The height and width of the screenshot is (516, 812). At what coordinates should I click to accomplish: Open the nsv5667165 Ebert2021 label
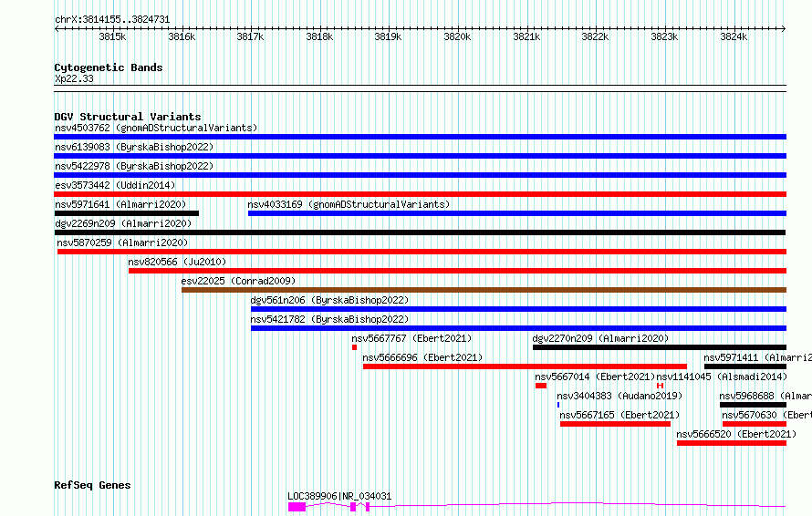[x=619, y=415]
